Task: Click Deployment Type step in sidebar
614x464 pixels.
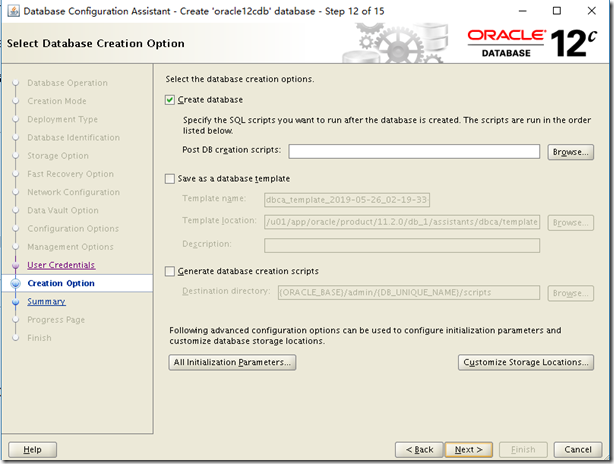Action: coord(62,119)
